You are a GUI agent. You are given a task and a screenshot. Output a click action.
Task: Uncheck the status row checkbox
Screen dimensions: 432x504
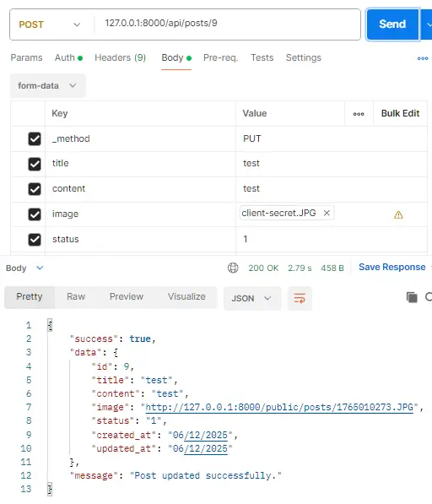[35, 240]
